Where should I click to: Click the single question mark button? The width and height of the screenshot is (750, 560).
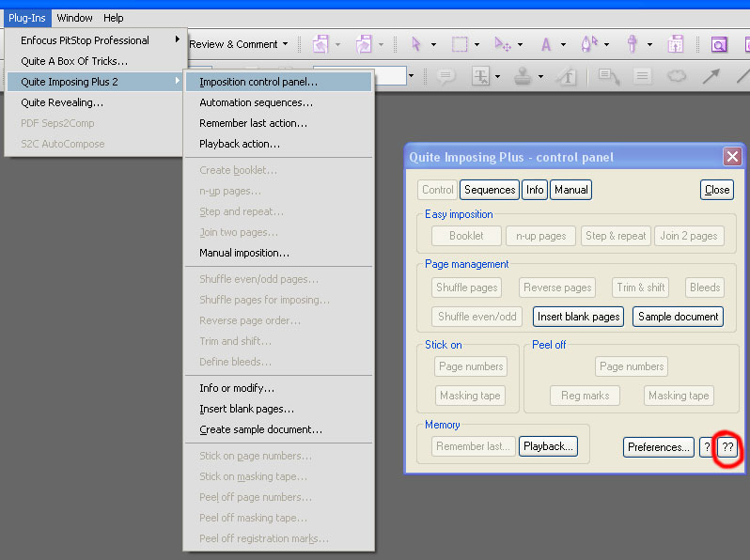pos(707,447)
